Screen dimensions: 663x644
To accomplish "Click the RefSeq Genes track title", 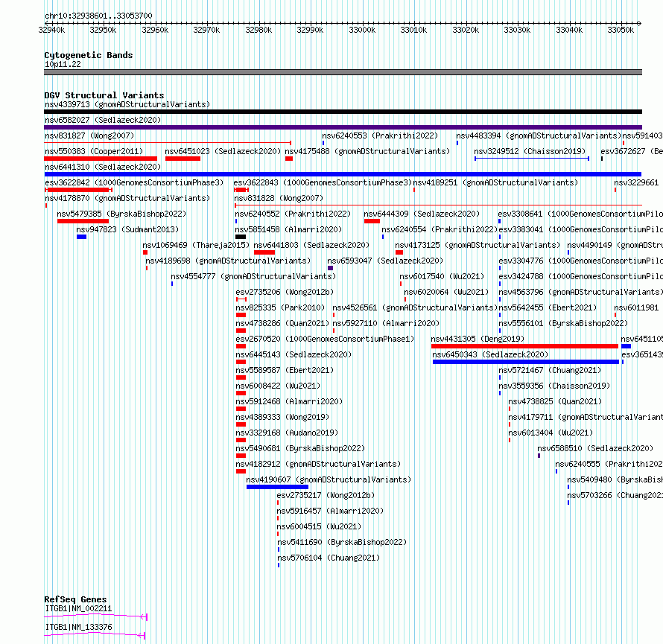I will coord(75,599).
